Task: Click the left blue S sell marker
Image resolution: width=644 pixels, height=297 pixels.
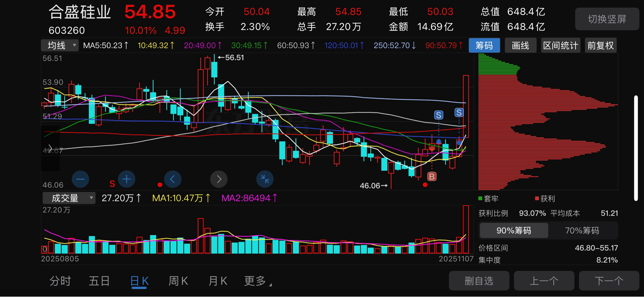Action: click(439, 115)
